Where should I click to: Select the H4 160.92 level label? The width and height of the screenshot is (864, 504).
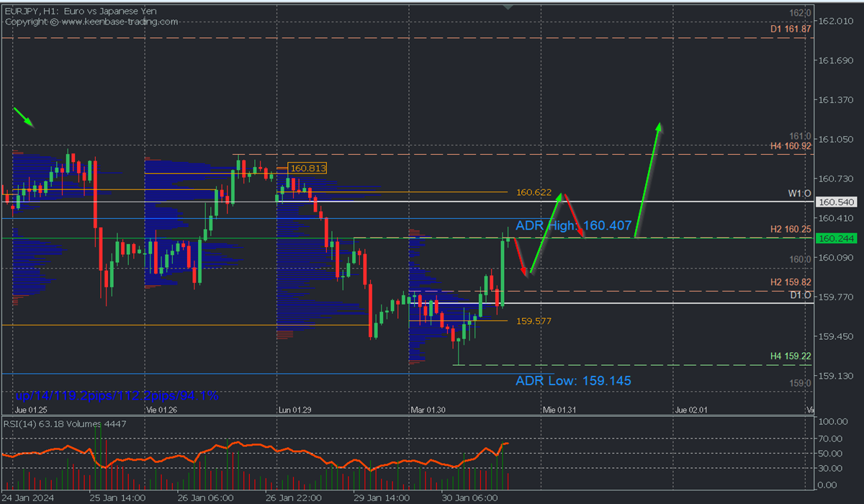[x=791, y=146]
